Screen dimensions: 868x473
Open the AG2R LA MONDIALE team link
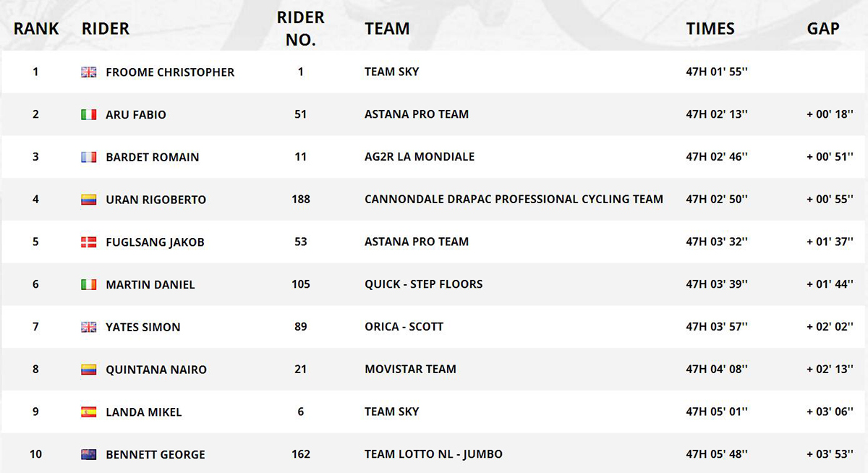tap(420, 156)
